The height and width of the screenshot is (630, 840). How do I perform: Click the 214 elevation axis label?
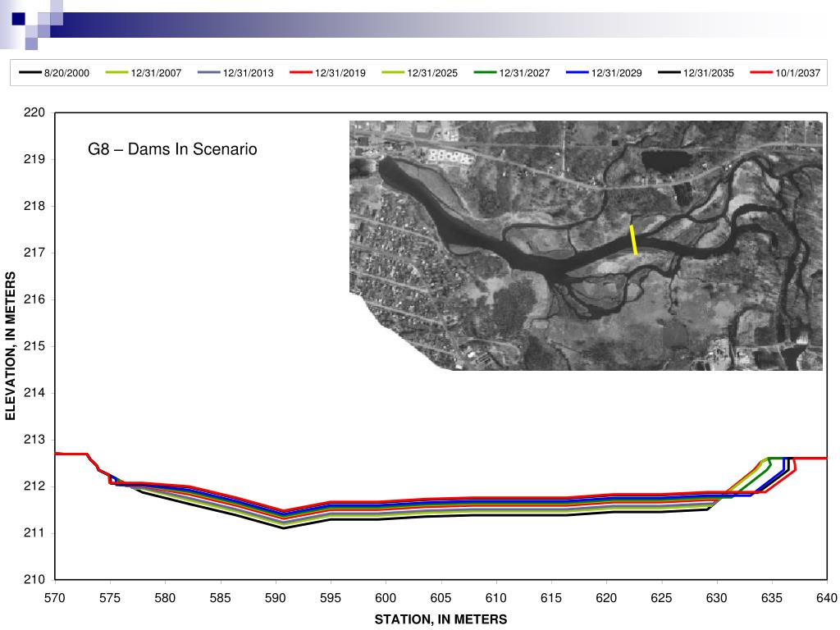tap(34, 393)
